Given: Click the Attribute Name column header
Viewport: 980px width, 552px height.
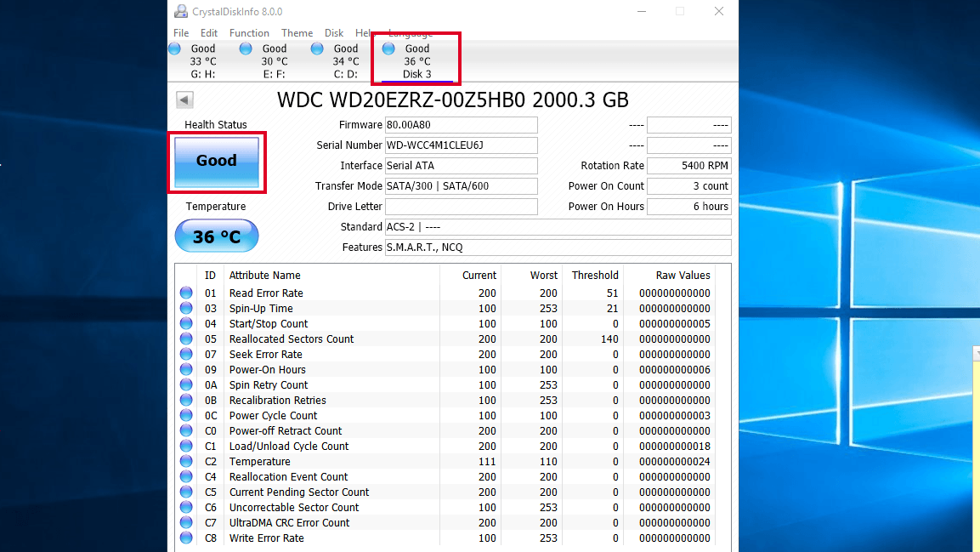Looking at the screenshot, I should tap(264, 275).
